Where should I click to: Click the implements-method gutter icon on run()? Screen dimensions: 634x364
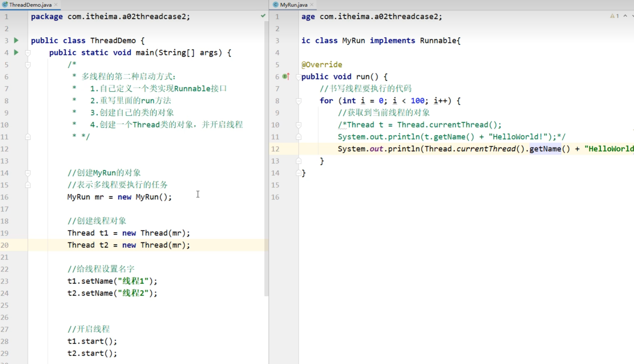(286, 76)
